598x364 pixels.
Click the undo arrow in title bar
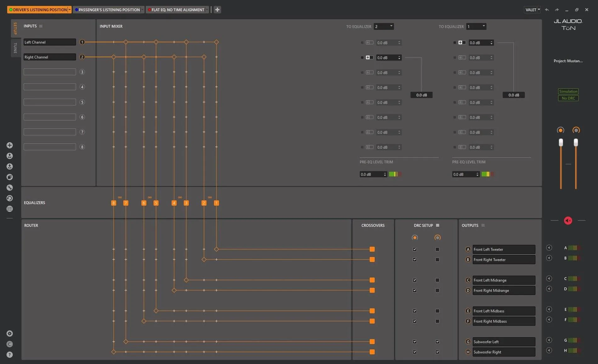tap(547, 10)
